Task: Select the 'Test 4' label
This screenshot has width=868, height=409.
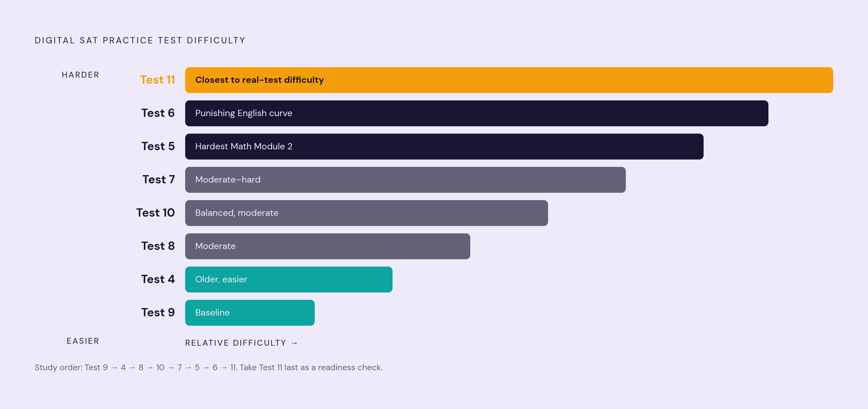Action: point(158,279)
